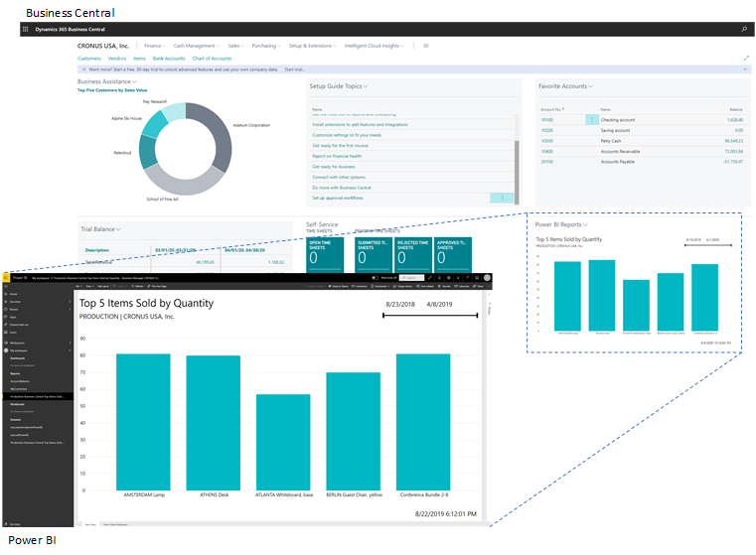Viewport: 756px width, 555px height.
Task: Open the Dynamics 365 app launcher grid
Action: (27, 31)
